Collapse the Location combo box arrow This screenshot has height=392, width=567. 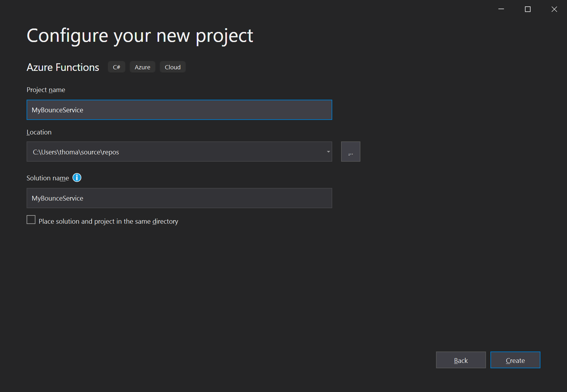(328, 152)
